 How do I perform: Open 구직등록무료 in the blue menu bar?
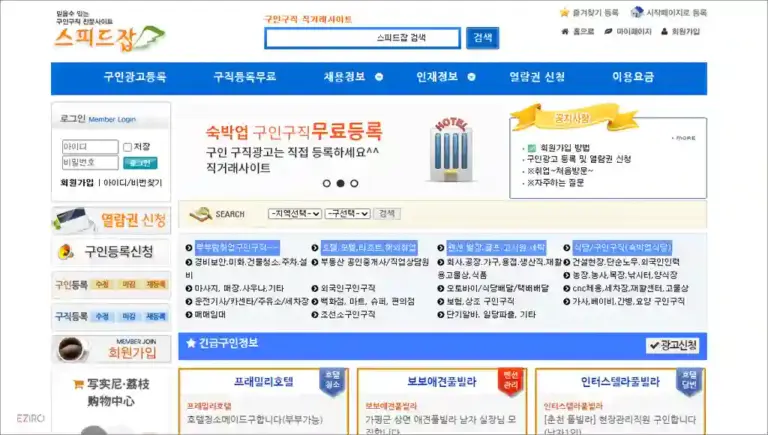point(245,77)
